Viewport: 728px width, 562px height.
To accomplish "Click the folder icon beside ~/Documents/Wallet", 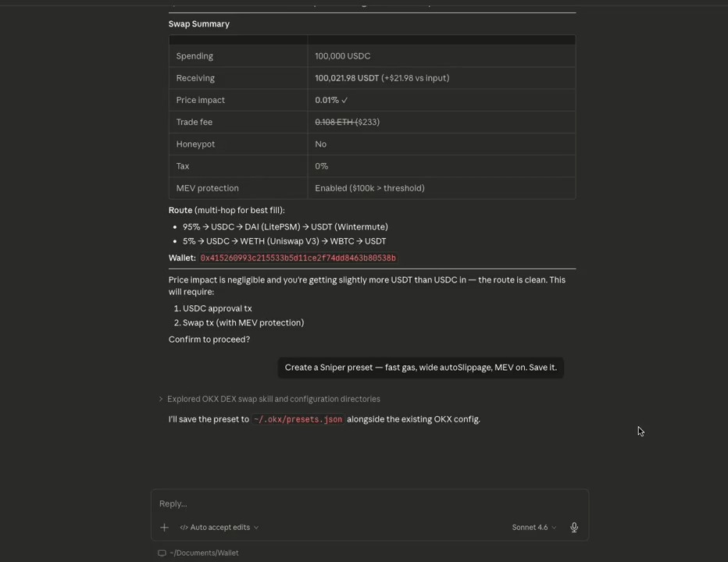I will (x=162, y=553).
